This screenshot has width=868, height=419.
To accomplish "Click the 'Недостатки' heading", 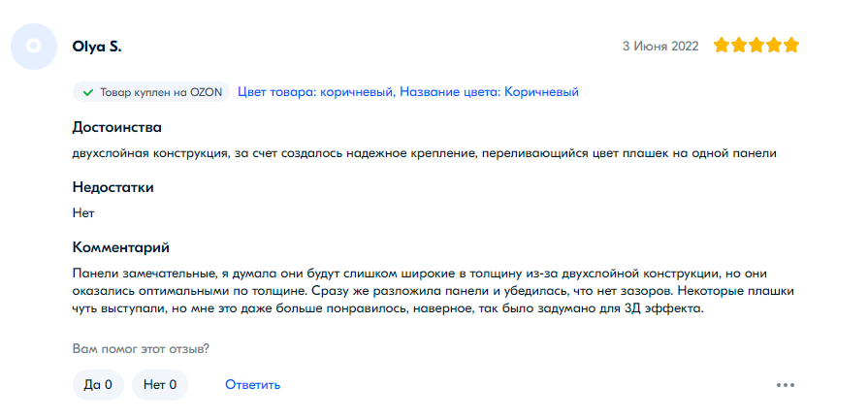I will coord(113,187).
